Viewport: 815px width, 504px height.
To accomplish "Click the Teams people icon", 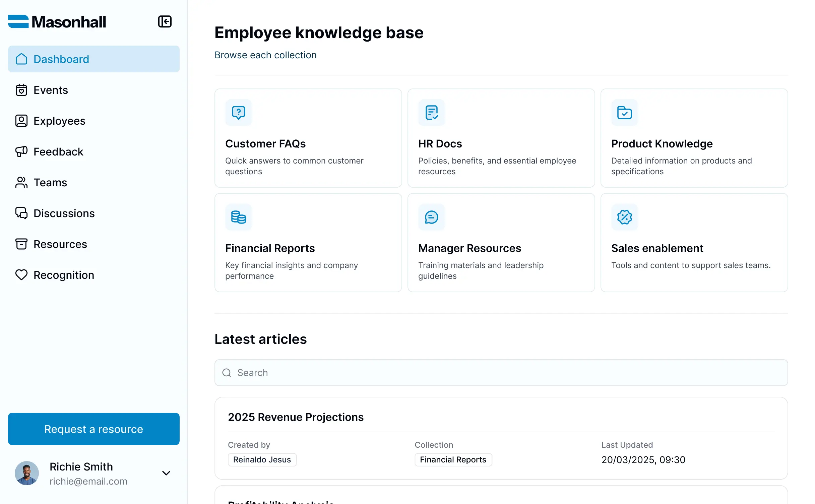I will coord(21,182).
